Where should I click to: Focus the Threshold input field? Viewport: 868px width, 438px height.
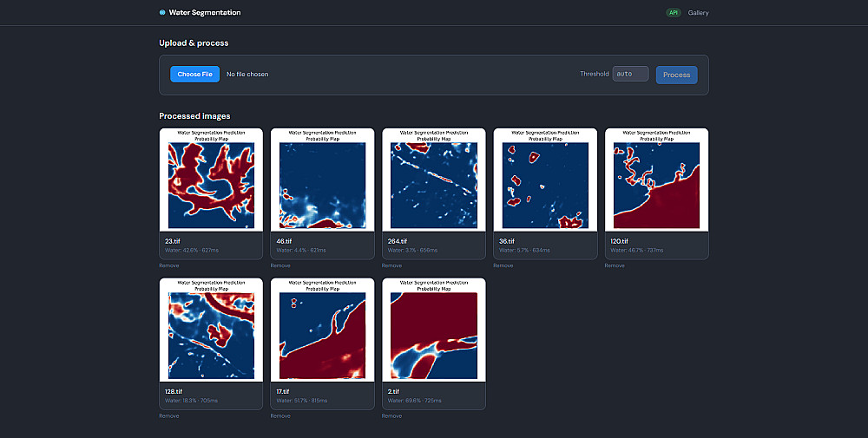(x=630, y=74)
